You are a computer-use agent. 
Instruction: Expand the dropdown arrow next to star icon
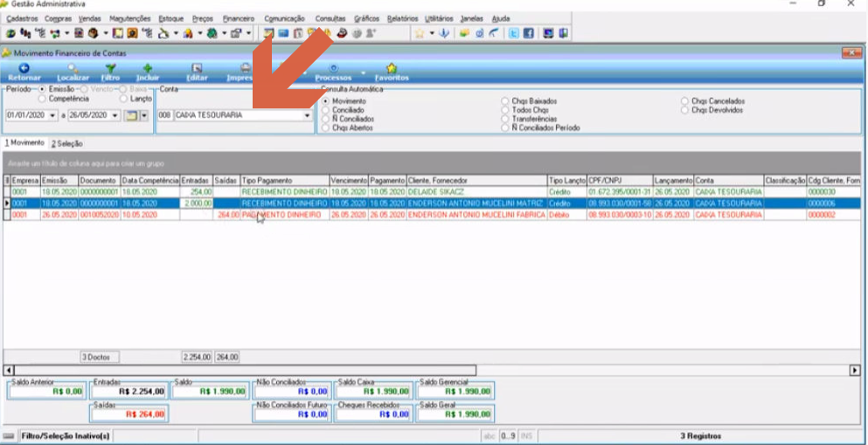[x=432, y=33]
